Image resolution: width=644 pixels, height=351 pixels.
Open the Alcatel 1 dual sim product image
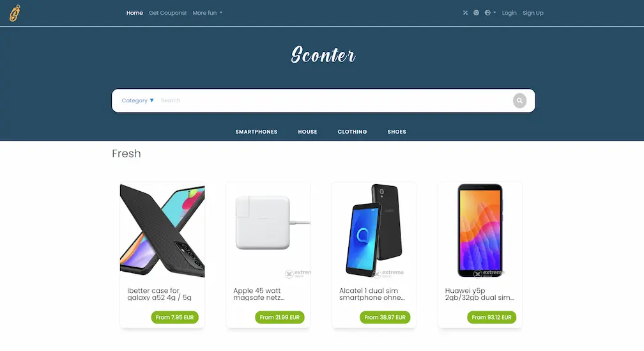pyautogui.click(x=374, y=231)
